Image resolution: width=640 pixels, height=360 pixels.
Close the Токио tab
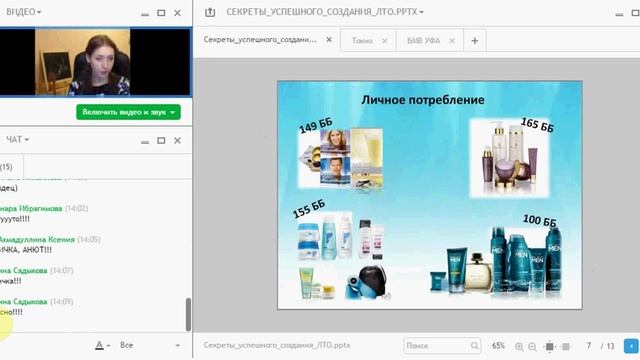click(x=384, y=41)
